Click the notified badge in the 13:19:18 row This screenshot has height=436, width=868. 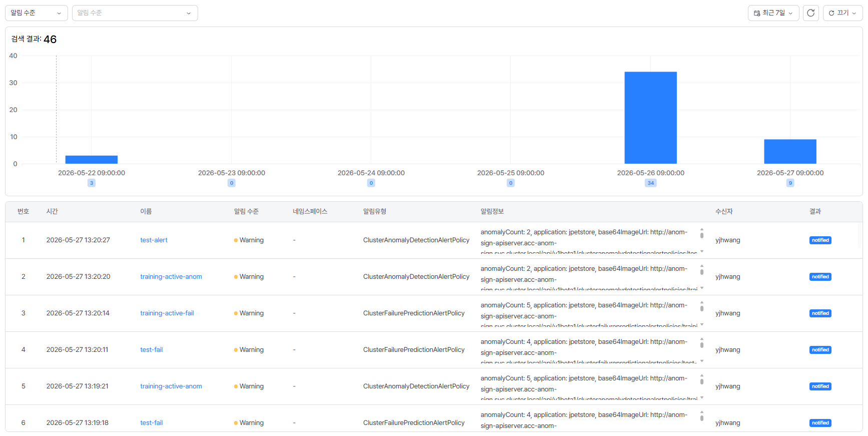coord(820,423)
